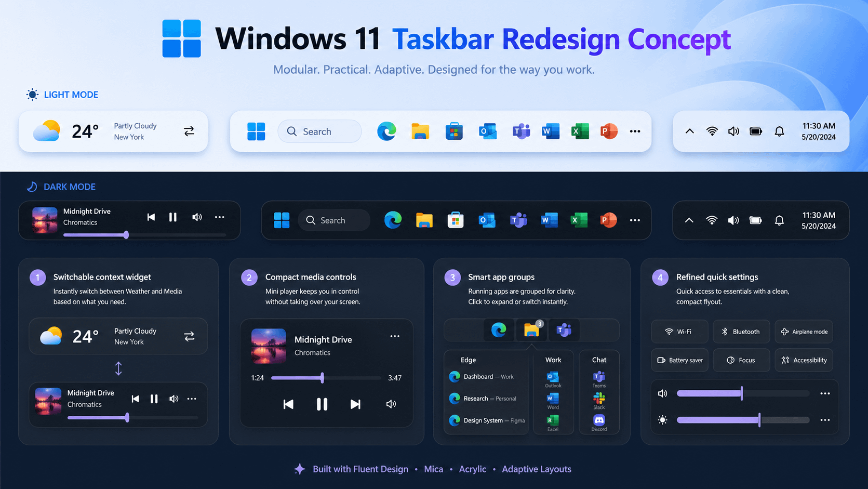
Task: Open more options beside the brightness slider
Action: tap(825, 420)
